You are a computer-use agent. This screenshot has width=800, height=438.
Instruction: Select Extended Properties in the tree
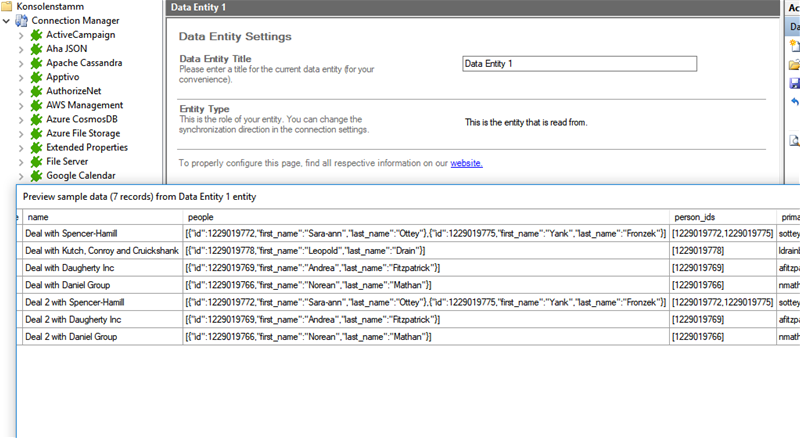coord(86,147)
